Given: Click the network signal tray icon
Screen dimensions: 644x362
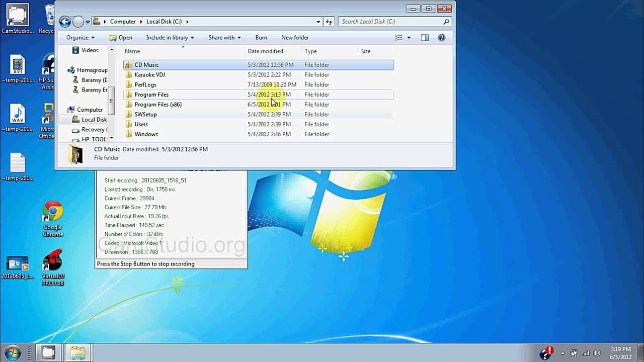Looking at the screenshot, I should 586,353.
